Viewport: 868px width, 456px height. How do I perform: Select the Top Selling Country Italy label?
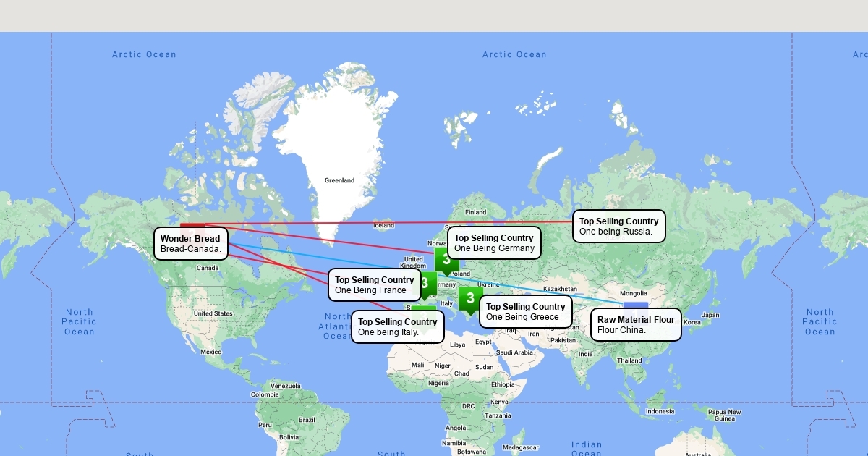click(x=397, y=327)
